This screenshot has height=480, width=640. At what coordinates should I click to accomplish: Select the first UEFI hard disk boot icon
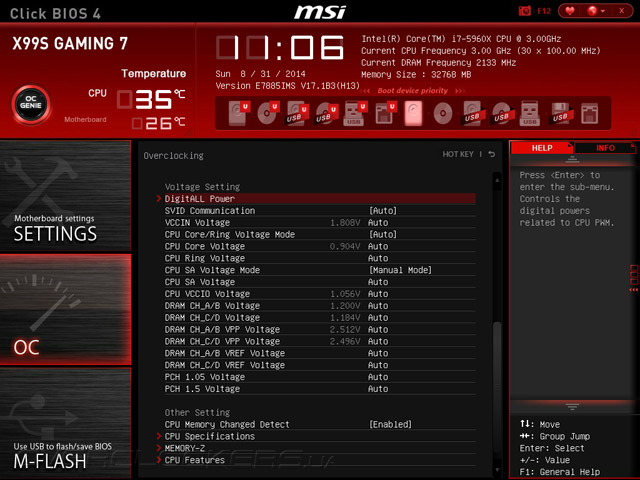238,113
